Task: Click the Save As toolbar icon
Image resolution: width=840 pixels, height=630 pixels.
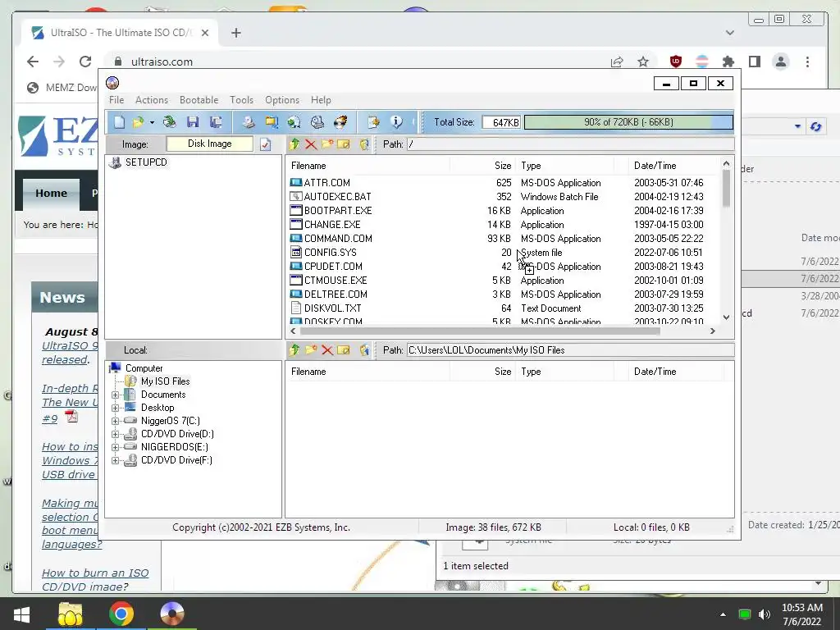Action: [x=216, y=122]
